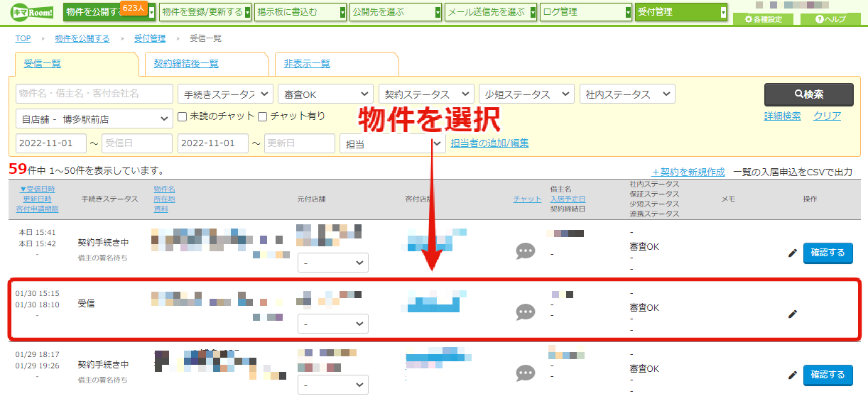Open 手続きステータス dropdown
This screenshot has width=868, height=401.
click(225, 94)
